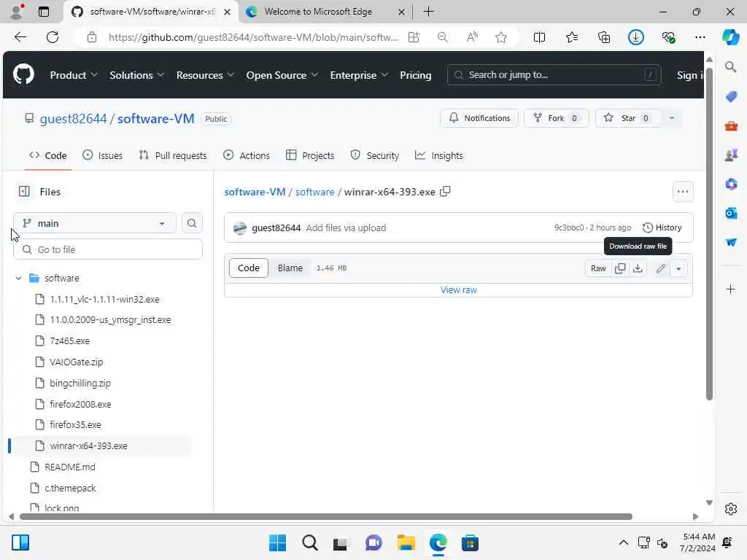Click the file search magnifier button
The width and height of the screenshot is (747, 560).
tap(192, 223)
